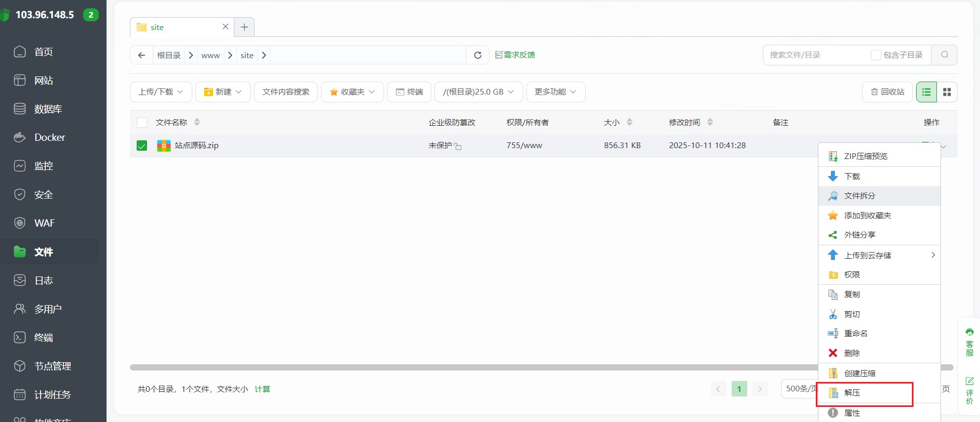Click the refresh directory icon
980x422 pixels.
[x=478, y=55]
